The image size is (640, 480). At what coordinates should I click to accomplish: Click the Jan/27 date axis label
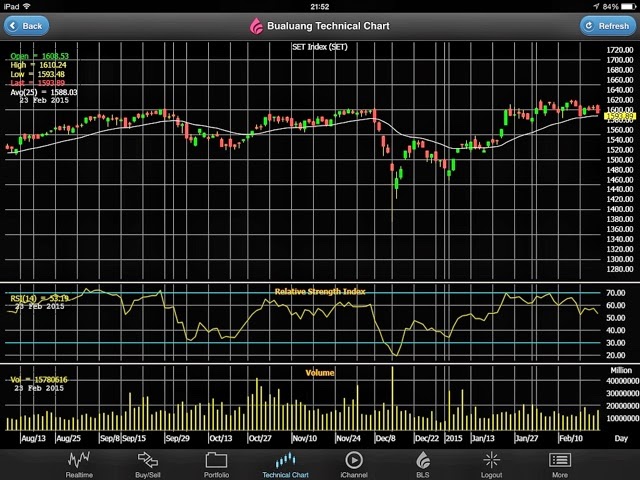pyautogui.click(x=527, y=438)
